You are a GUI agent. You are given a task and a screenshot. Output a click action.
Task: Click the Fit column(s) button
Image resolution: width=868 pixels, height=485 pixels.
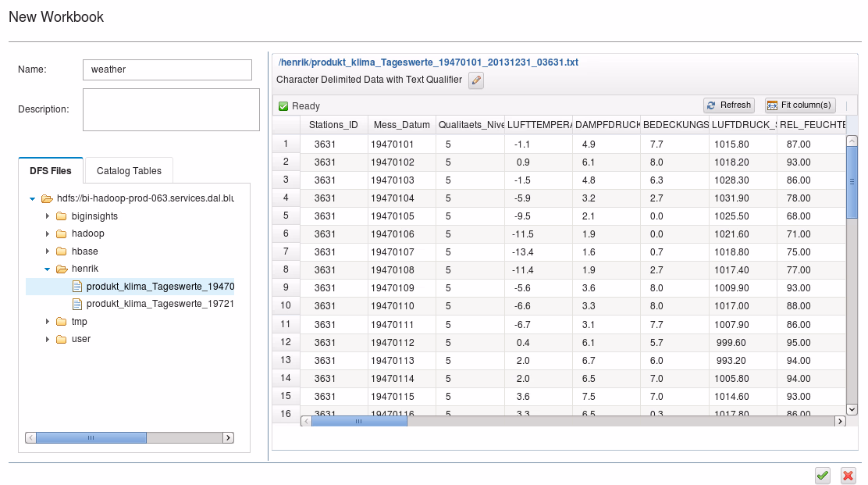coord(800,105)
